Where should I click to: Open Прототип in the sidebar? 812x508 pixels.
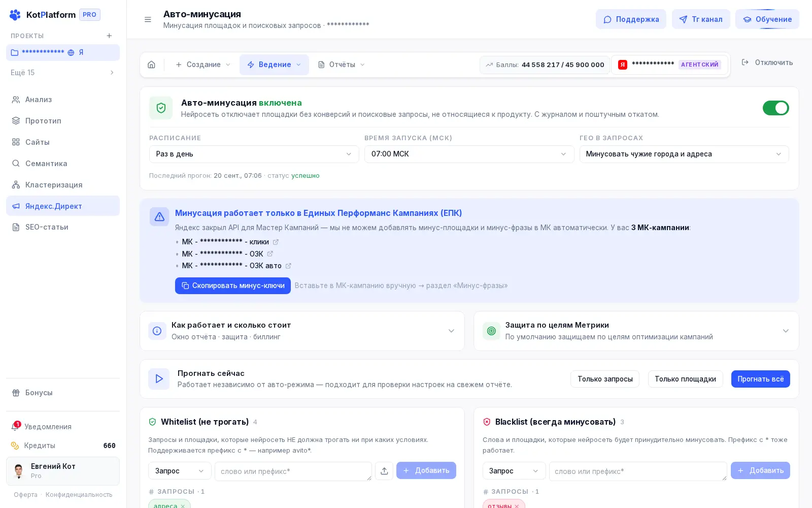63,121
